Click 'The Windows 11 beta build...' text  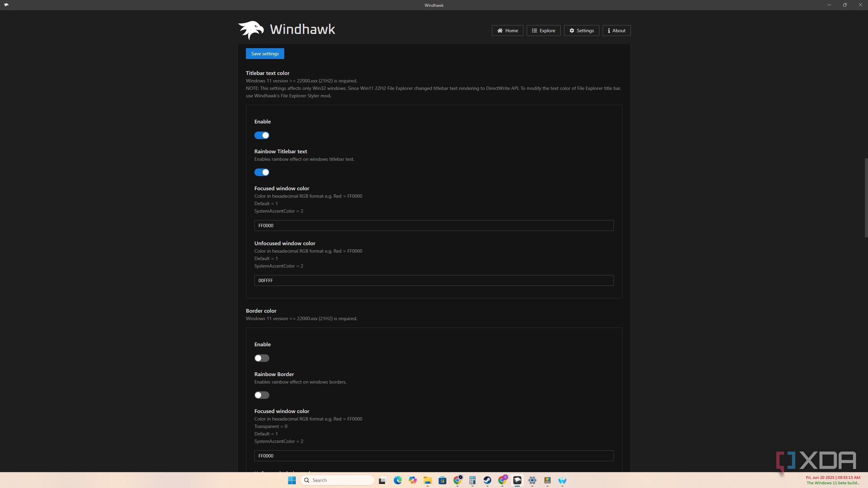pos(833,483)
